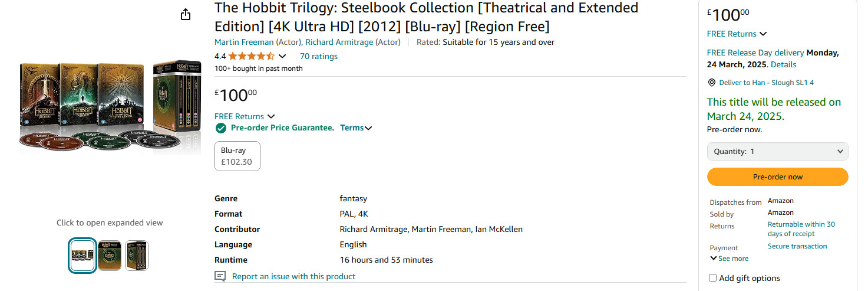868x291 pixels.
Task: Select the first product thumbnail
Action: [82, 255]
